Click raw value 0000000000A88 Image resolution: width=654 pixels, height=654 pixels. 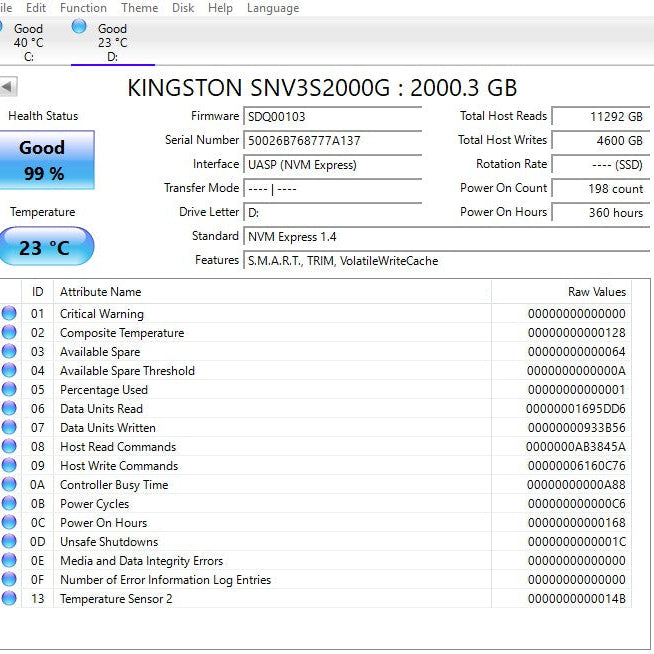[x=576, y=485]
